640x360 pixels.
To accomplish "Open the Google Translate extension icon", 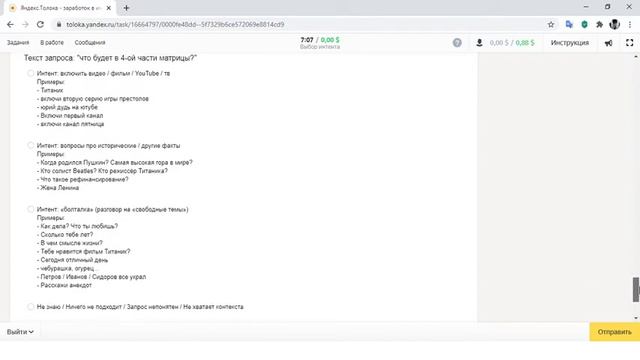I will pos(569,24).
